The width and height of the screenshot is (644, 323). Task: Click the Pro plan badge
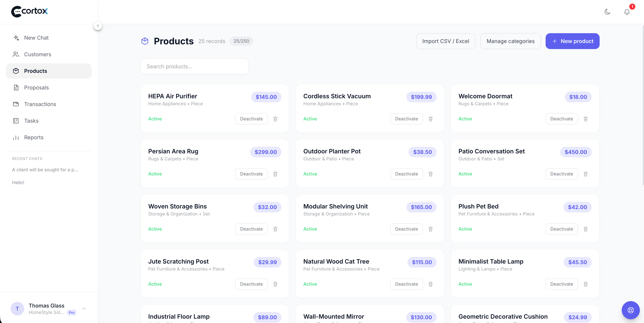click(72, 312)
